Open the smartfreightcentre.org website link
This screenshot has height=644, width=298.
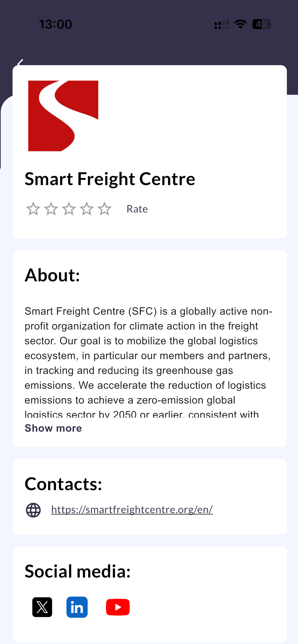132,510
